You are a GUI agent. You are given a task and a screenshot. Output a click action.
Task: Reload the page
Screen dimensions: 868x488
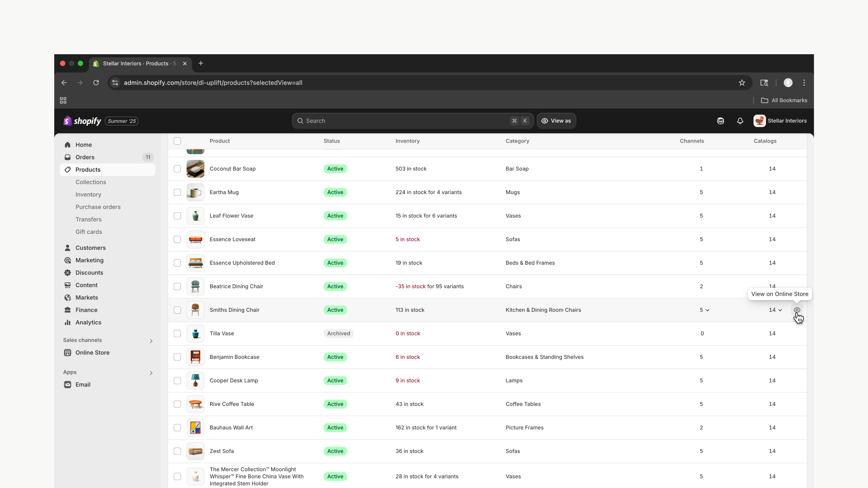tap(96, 83)
